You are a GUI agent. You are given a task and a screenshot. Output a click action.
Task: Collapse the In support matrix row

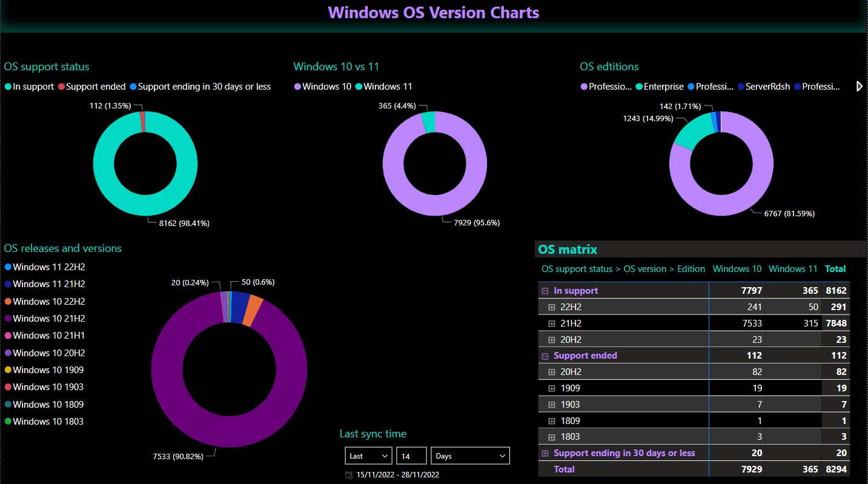pyautogui.click(x=545, y=291)
